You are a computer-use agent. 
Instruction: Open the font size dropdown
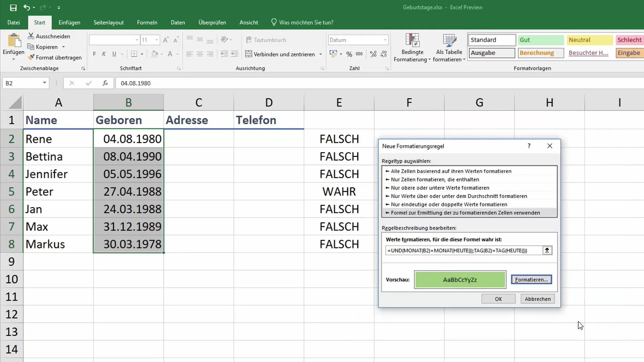click(157, 40)
